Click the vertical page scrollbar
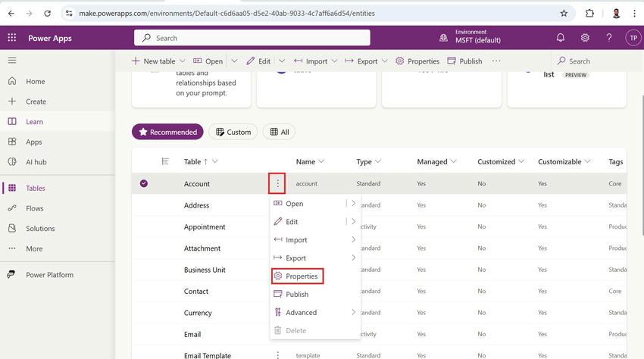Image resolution: width=644 pixels, height=359 pixels. coord(642,164)
